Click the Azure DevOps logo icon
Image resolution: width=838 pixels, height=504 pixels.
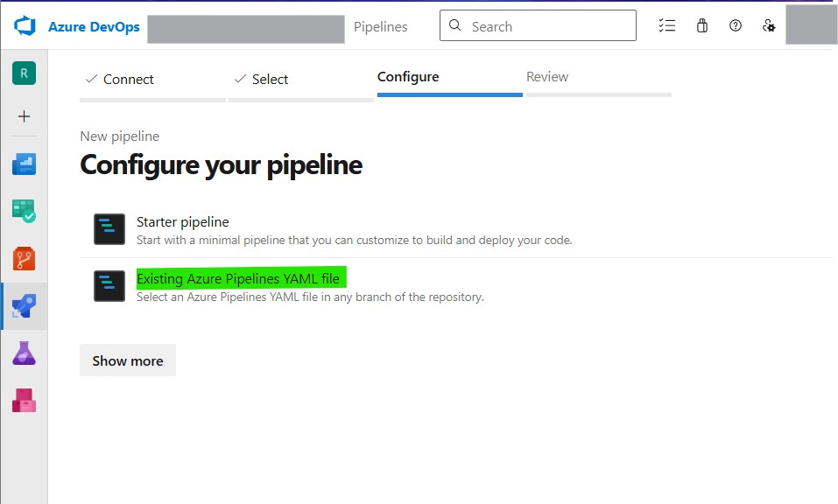25,25
